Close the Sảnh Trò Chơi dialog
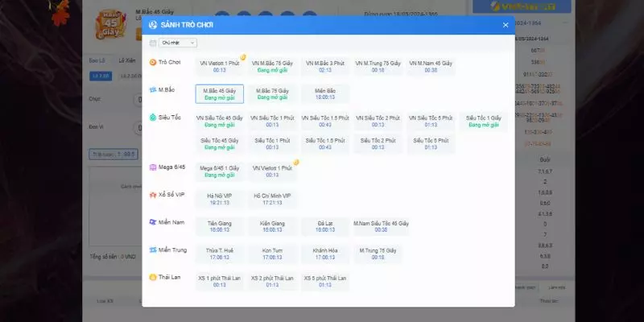The image size is (644, 322). click(506, 25)
